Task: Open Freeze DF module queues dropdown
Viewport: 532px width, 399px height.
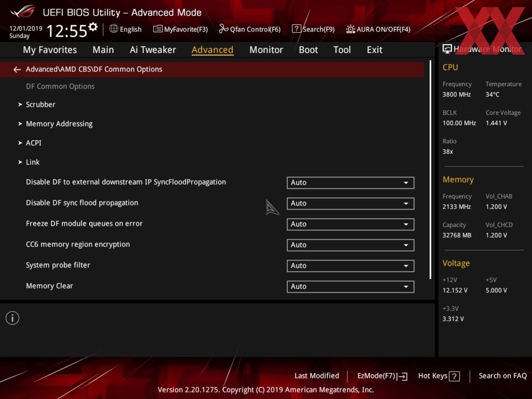Action: (x=350, y=224)
